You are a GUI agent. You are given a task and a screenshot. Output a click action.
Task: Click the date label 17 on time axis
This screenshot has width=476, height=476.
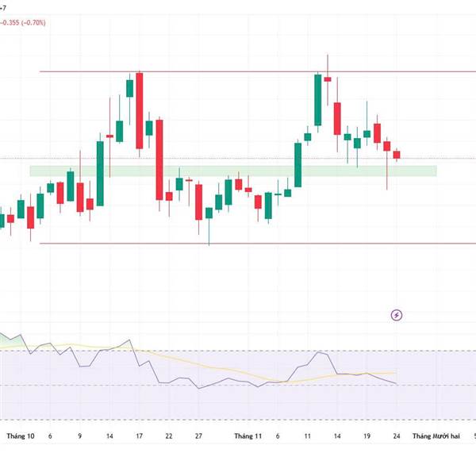pyautogui.click(x=139, y=436)
